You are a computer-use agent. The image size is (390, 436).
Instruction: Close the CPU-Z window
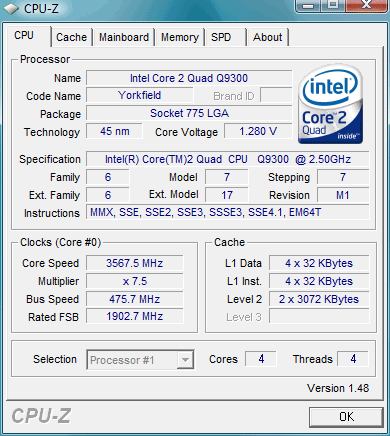point(367,5)
